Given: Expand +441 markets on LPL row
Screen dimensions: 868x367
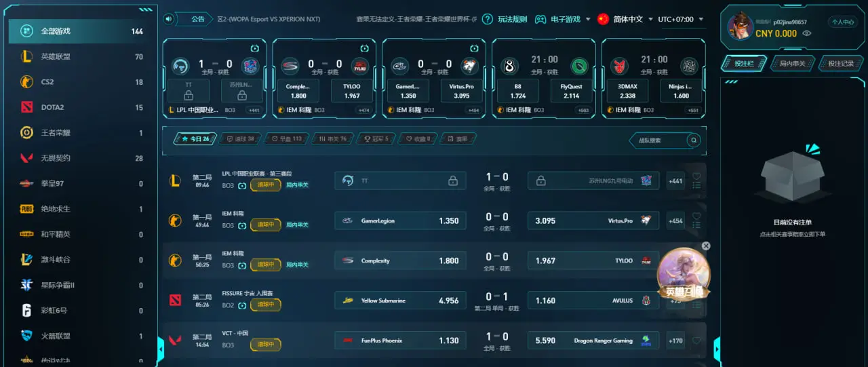Looking at the screenshot, I should (x=675, y=181).
